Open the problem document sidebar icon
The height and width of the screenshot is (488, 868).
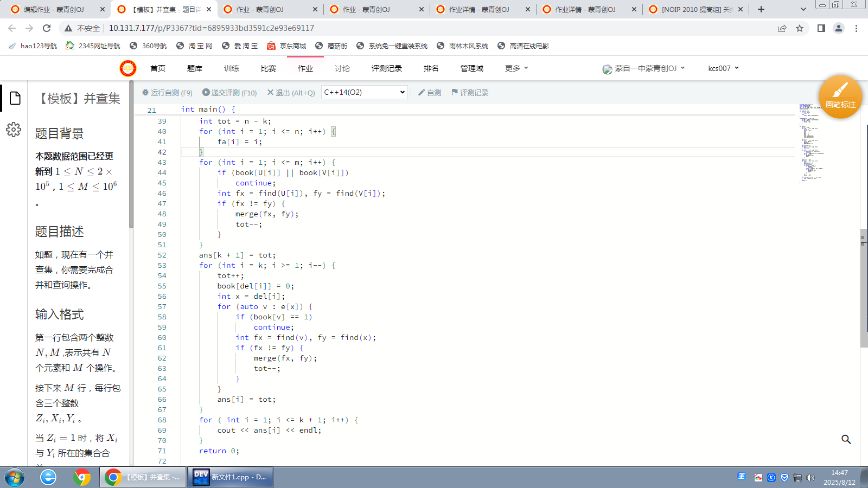coord(15,98)
